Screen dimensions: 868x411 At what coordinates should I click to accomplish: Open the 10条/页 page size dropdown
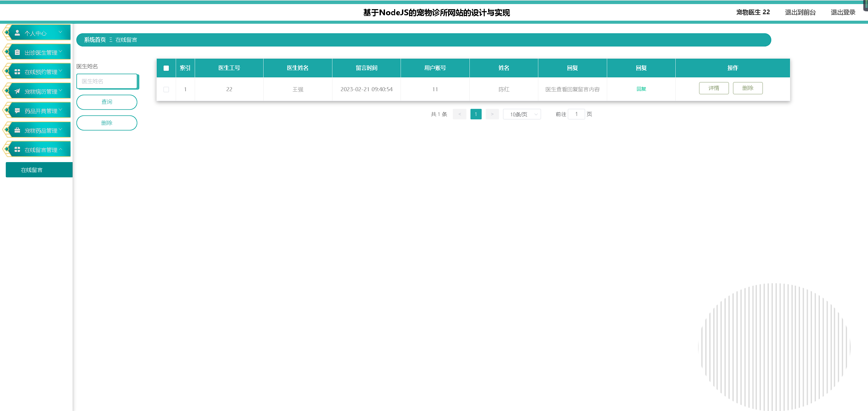[522, 115]
